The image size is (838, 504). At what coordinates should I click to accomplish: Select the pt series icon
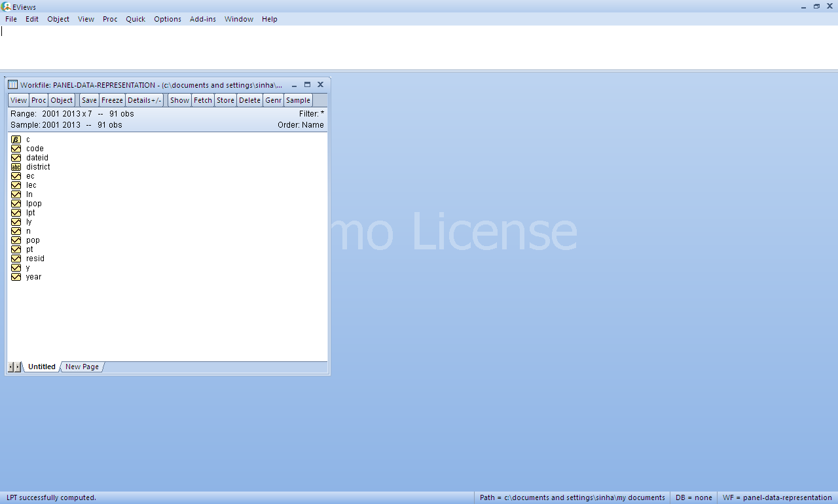point(16,249)
